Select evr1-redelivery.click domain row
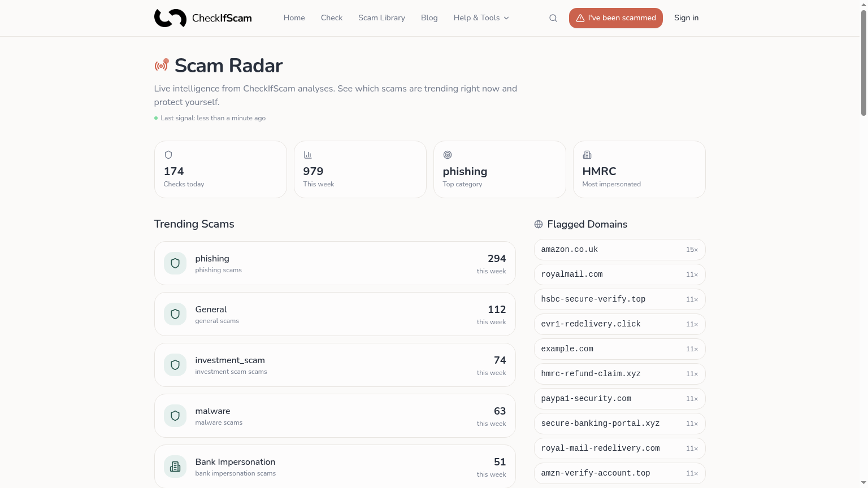Image resolution: width=868 pixels, height=488 pixels. pyautogui.click(x=620, y=324)
